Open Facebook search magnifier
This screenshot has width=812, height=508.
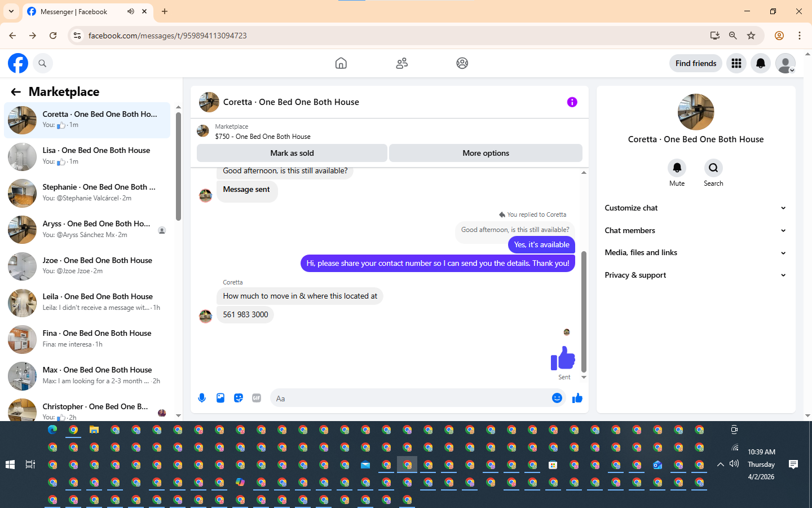42,63
